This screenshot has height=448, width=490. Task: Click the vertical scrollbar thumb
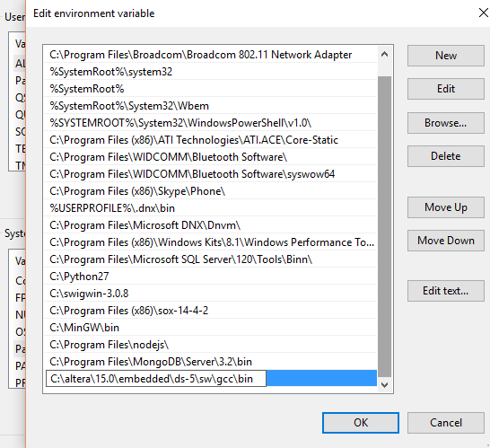(385, 226)
